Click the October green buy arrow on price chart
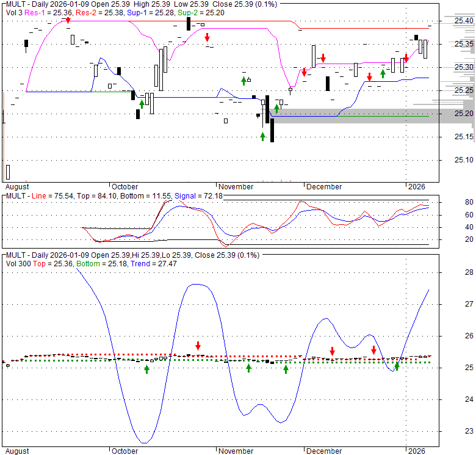Image resolution: width=476 pixels, height=455 pixels. click(x=142, y=103)
